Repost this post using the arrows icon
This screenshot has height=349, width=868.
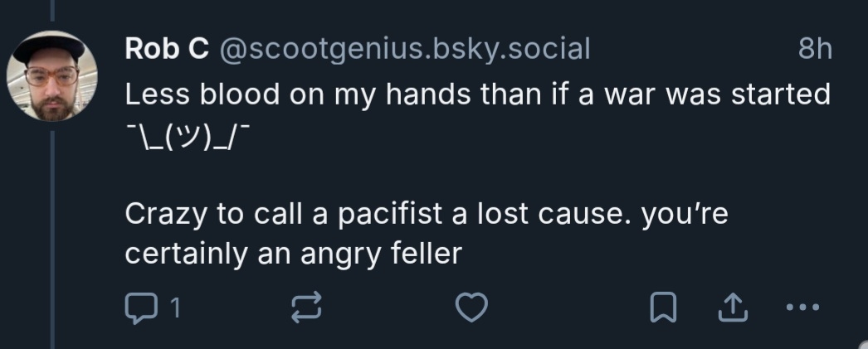pyautogui.click(x=306, y=308)
